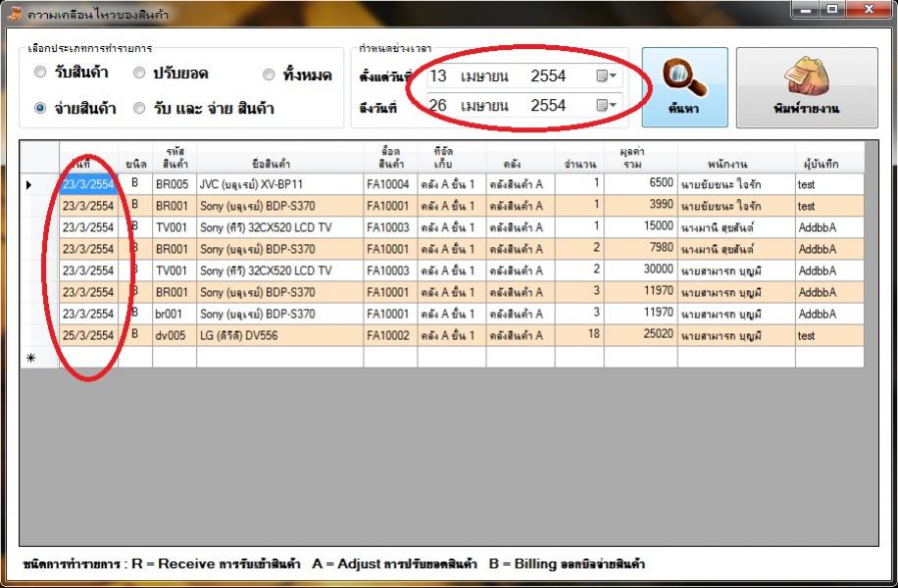This screenshot has width=898, height=588.
Task: Click the นายชัยชนะ ใจรัก cell in the BR005 row
Action: tap(736, 184)
